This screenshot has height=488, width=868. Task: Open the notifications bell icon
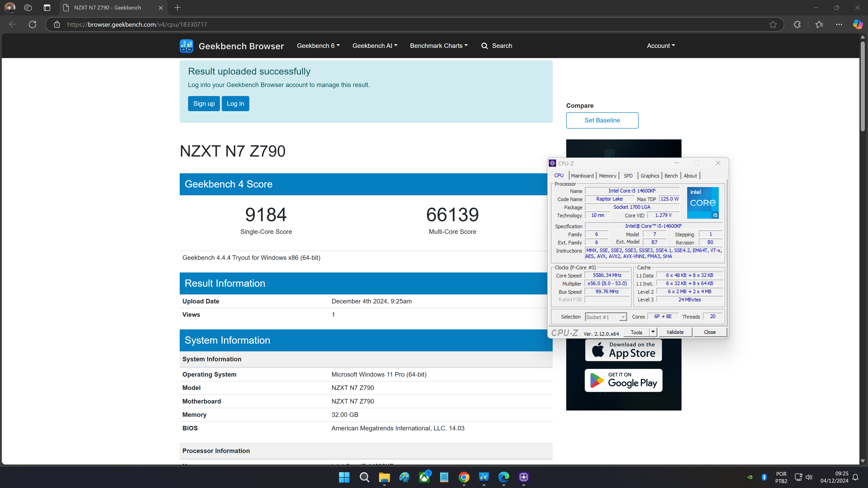pyautogui.click(x=856, y=477)
